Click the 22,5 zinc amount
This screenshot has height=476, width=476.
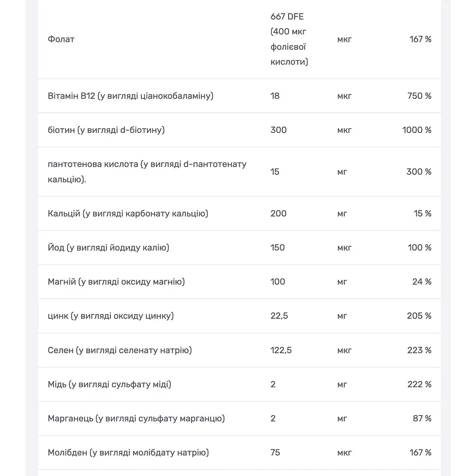[x=279, y=316]
